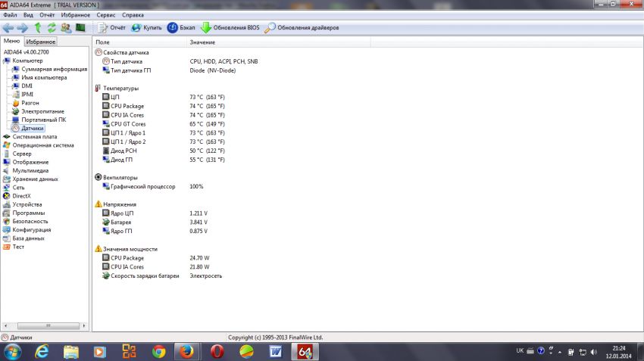Select the Датчики tree item
This screenshot has width=644, height=361.
[33, 128]
